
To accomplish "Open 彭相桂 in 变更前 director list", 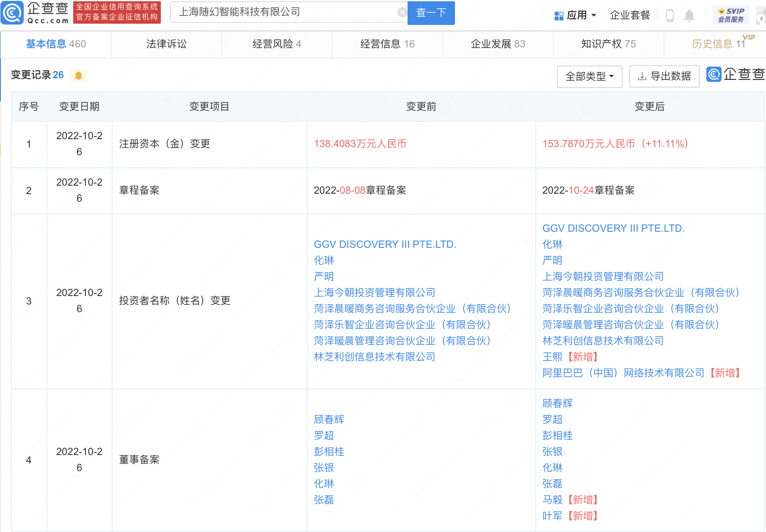I will 329,452.
